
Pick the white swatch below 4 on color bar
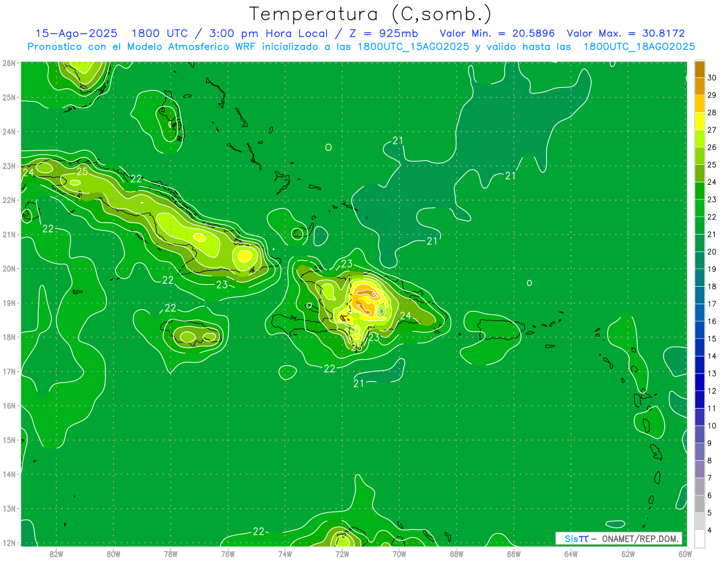coord(699,538)
